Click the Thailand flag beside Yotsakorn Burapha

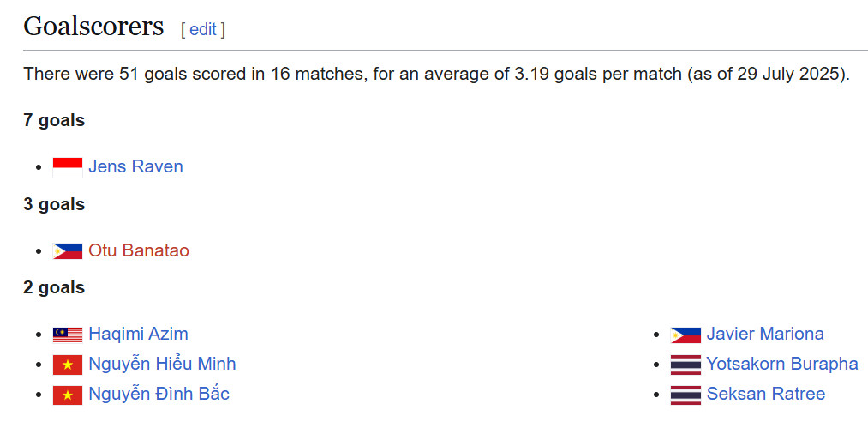(685, 365)
